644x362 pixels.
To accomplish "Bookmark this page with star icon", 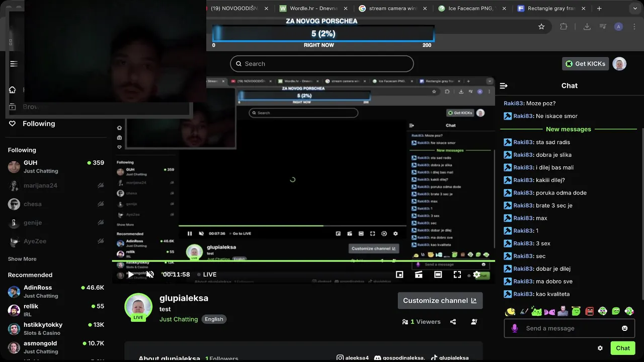I will click(x=541, y=27).
